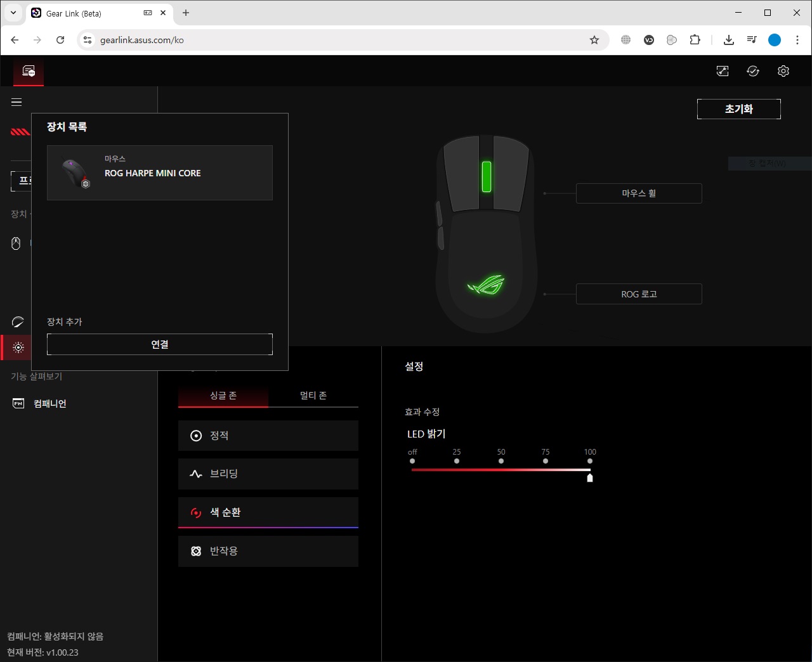Click the ROG HARPE MINI CORE thumbnail

click(x=75, y=173)
